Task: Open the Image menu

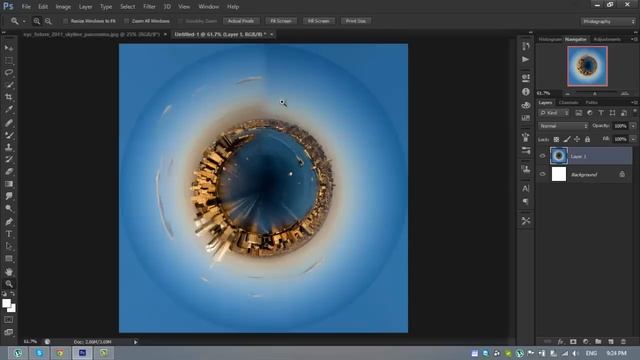Action: pos(63,7)
